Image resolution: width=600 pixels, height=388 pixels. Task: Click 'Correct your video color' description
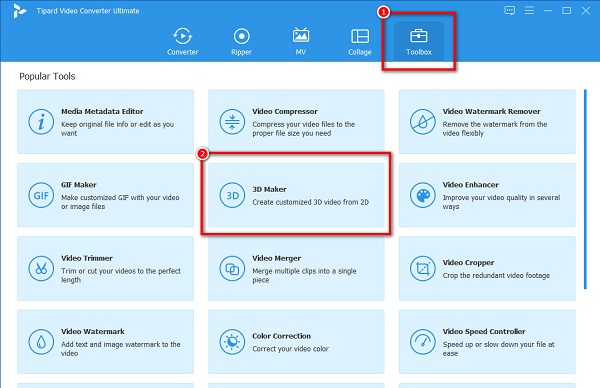coord(290,349)
